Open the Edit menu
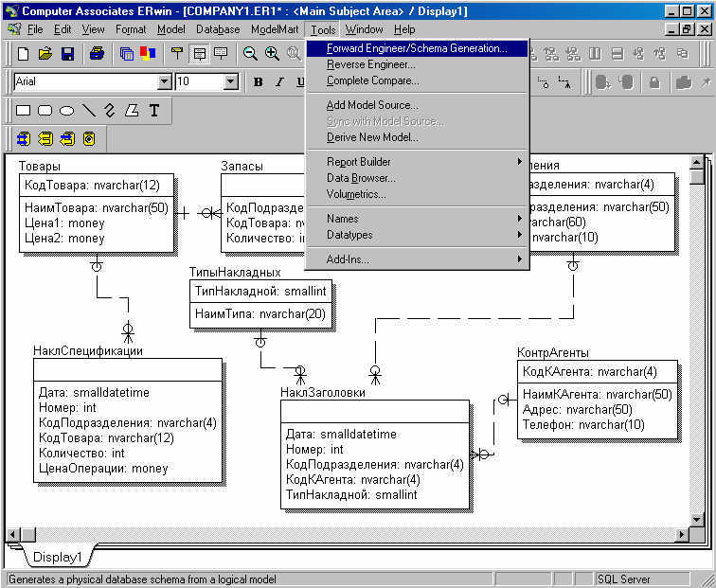The height and width of the screenshot is (588, 716). point(63,29)
